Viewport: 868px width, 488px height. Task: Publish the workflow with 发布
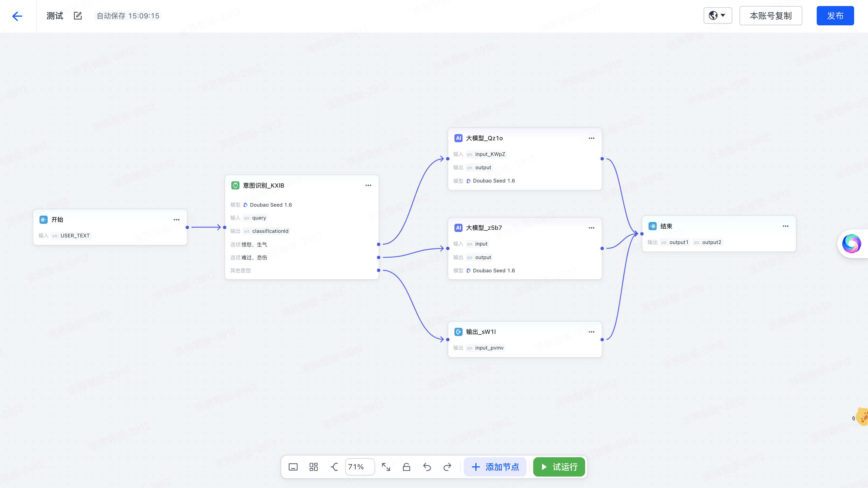tap(835, 15)
